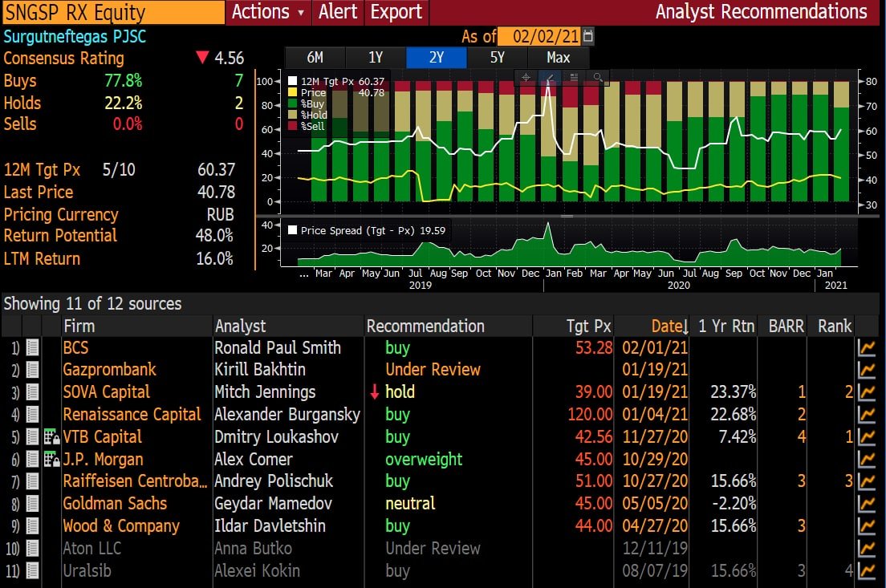Select the annotate pencil tool on chart
The height and width of the screenshot is (588, 886).
549,77
